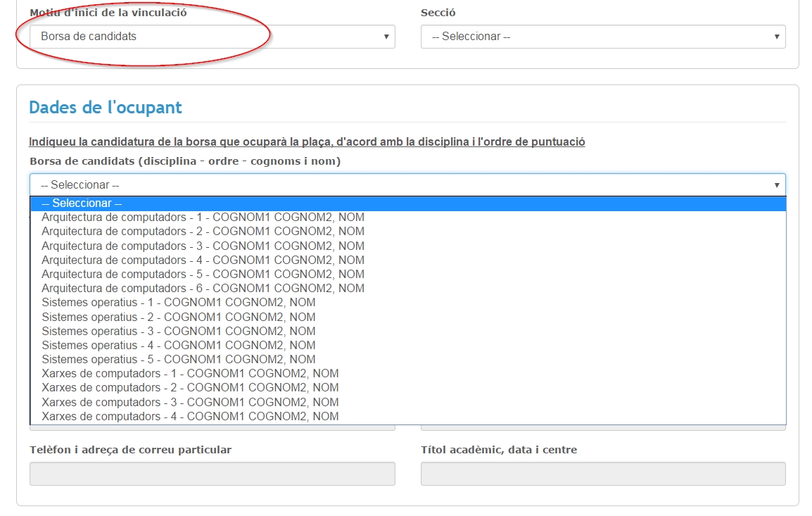Screen dimensions: 812x516
Task: Choose Sistemes operatius - 5 option
Action: coord(179,359)
